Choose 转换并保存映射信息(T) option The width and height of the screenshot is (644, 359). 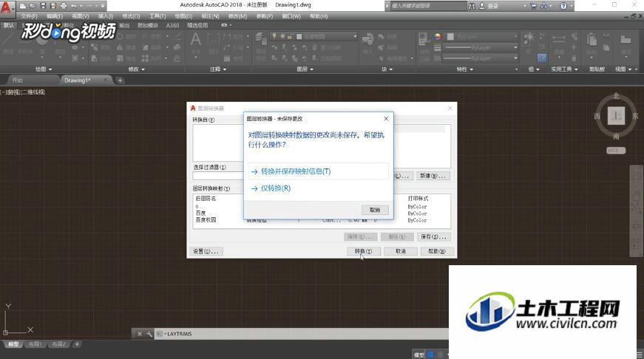[318, 171]
